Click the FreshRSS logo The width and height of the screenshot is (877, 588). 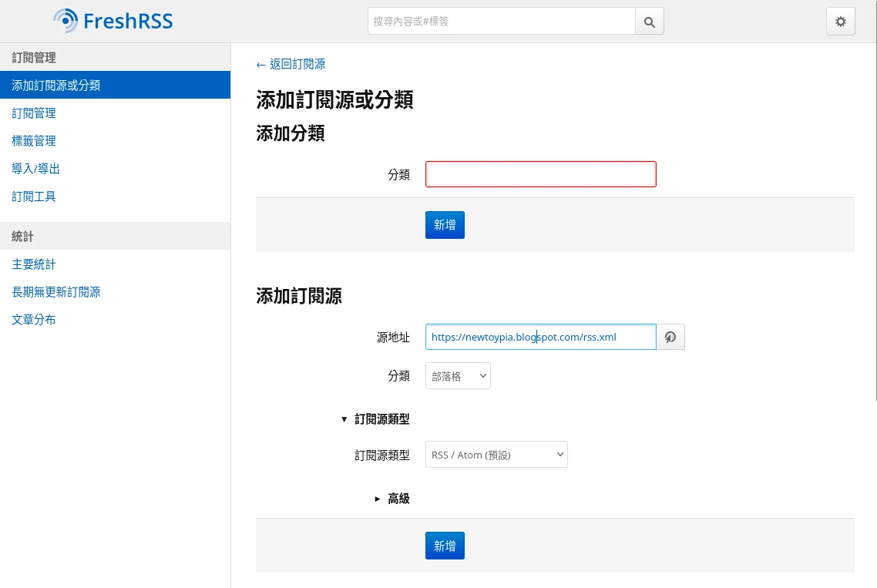[x=113, y=21]
